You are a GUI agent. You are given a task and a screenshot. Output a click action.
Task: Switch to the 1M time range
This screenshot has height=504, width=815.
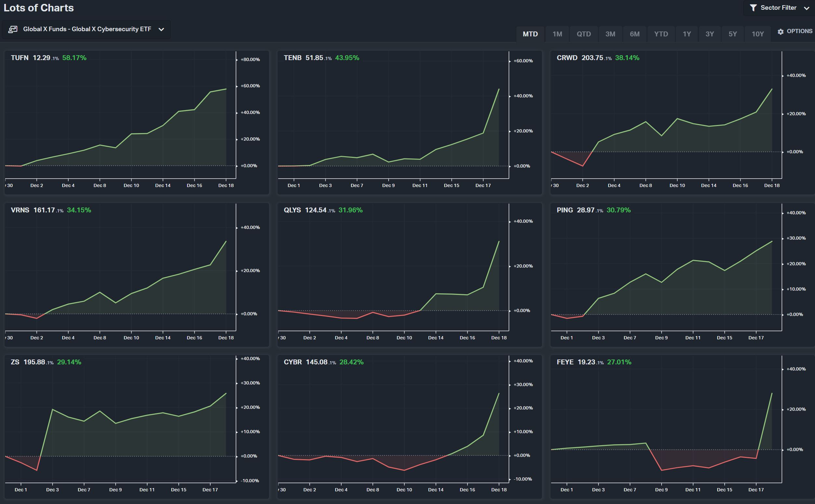(557, 34)
